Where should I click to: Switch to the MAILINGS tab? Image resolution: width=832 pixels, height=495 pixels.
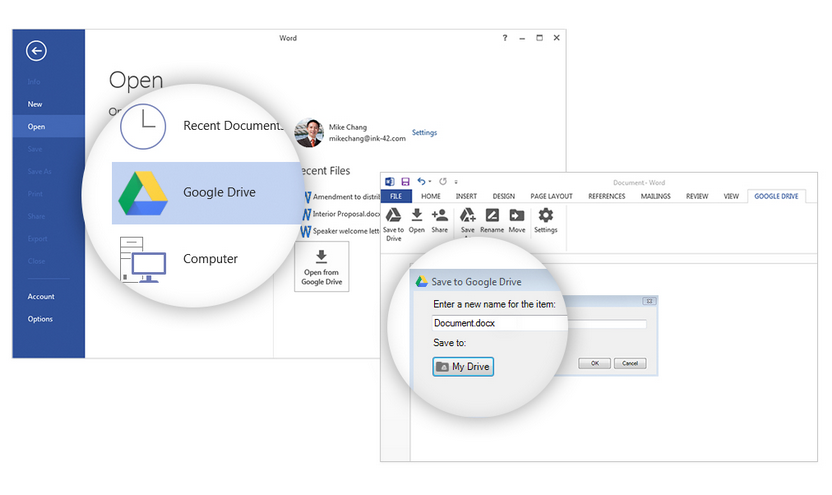[655, 196]
